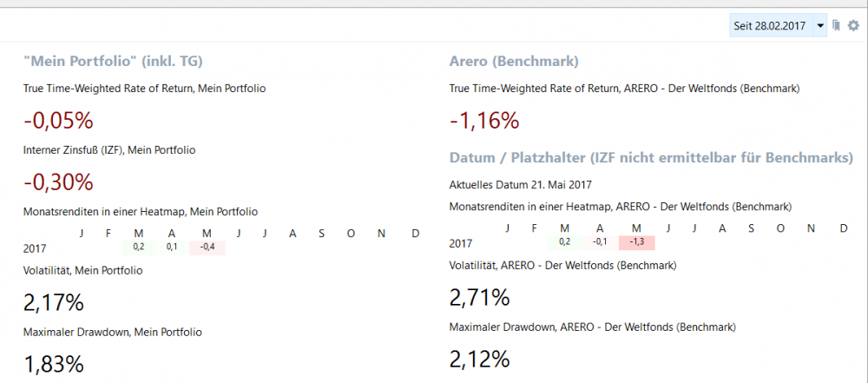Click Mein Portfolio's Maximaler Drawdown 1,83%
Image resolution: width=868 pixels, height=383 pixels.
(x=54, y=364)
